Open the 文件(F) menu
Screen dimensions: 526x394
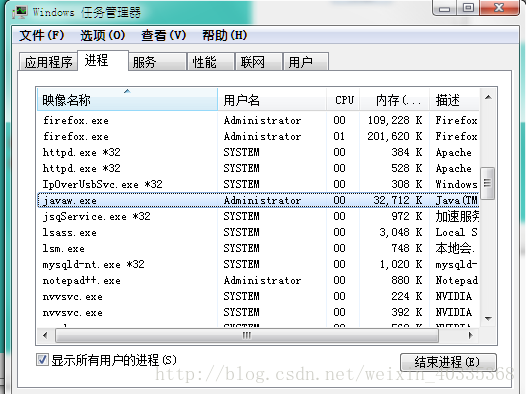(x=42, y=35)
